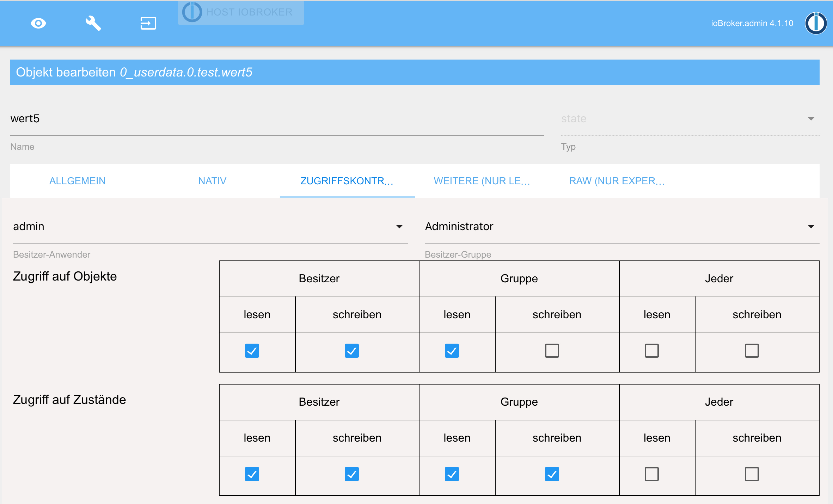Viewport: 833px width, 504px height.
Task: Click the ioBroker.admin 4.1.10 version label
Action: (x=752, y=23)
